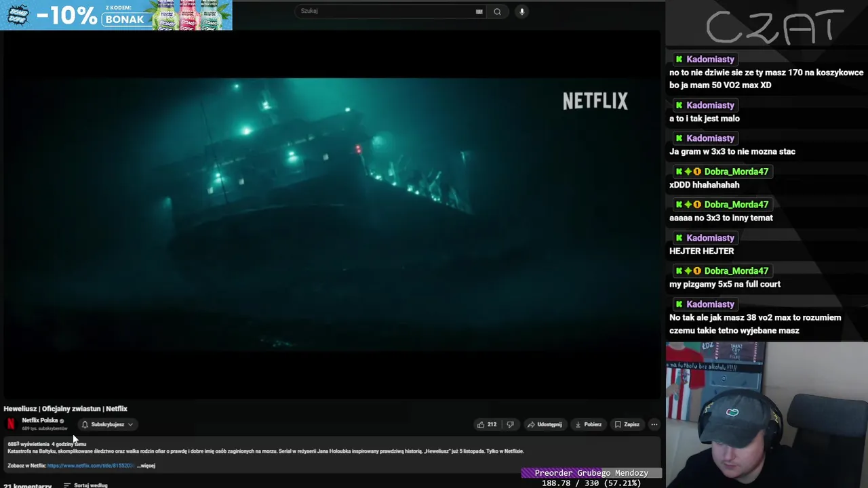The image size is (868, 488).
Task: Share the video via Udostępnij
Action: coord(545,424)
